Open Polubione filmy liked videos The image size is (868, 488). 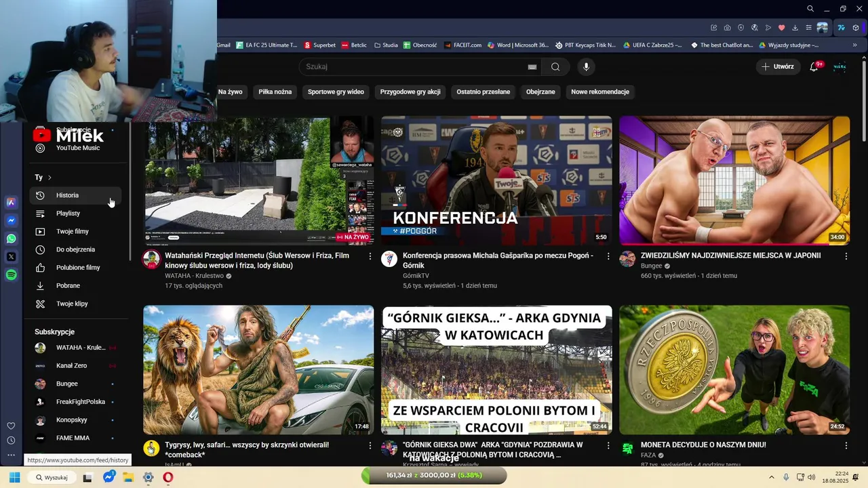(x=75, y=268)
